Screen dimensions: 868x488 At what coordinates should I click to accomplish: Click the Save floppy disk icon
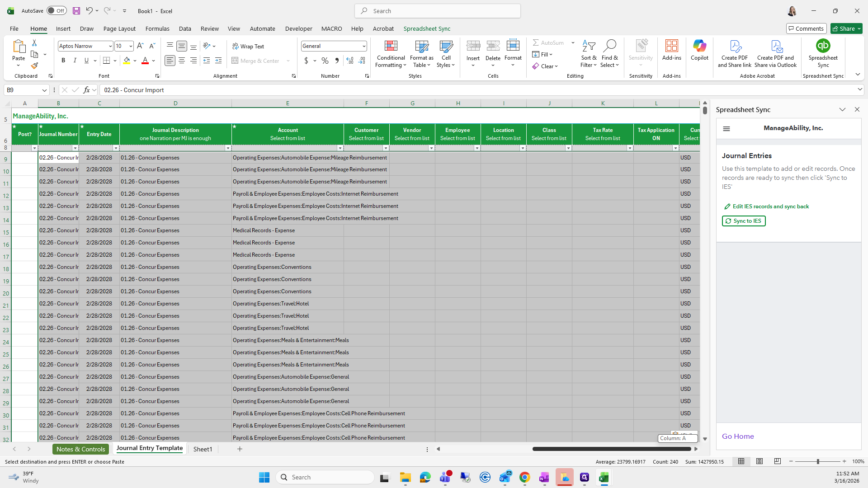point(76,11)
